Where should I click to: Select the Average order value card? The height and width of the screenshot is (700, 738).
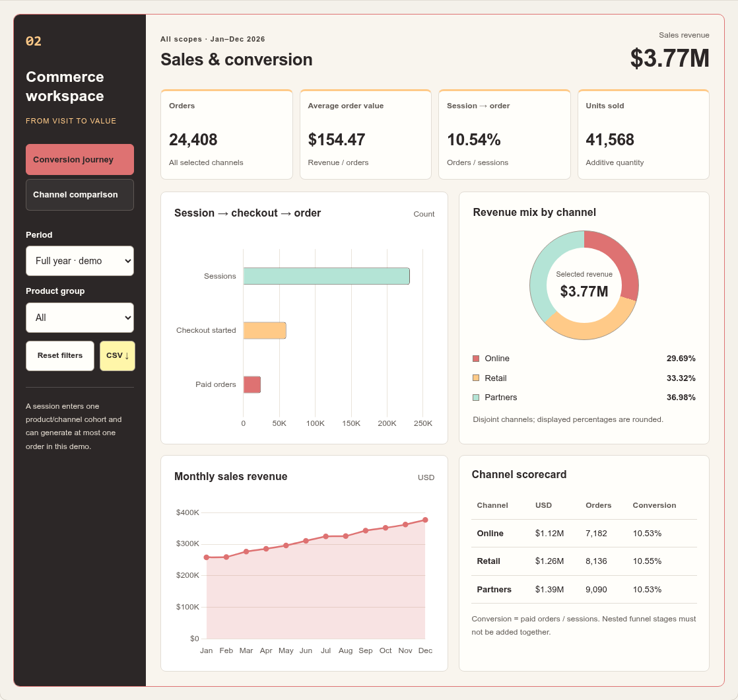(x=366, y=135)
